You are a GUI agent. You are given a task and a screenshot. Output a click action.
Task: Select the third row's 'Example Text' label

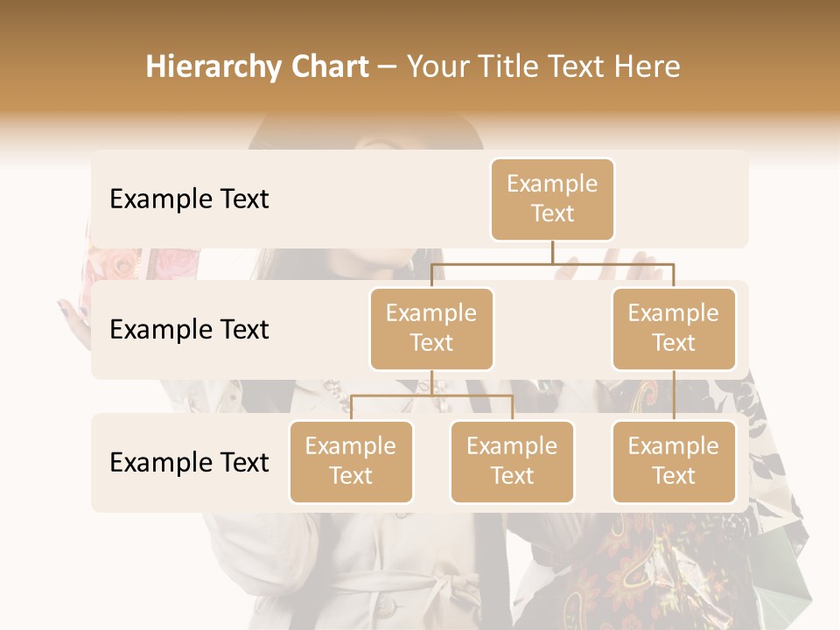click(189, 462)
